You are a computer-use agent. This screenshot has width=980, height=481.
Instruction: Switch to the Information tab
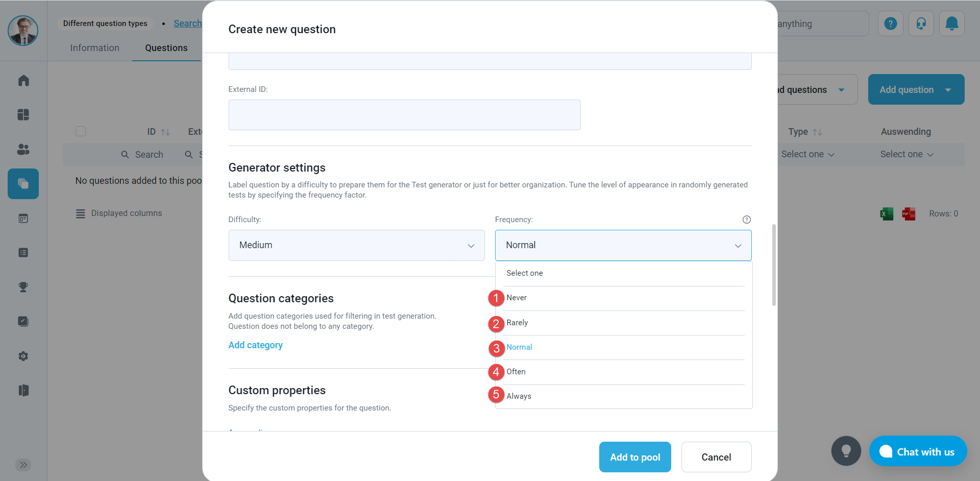(94, 48)
